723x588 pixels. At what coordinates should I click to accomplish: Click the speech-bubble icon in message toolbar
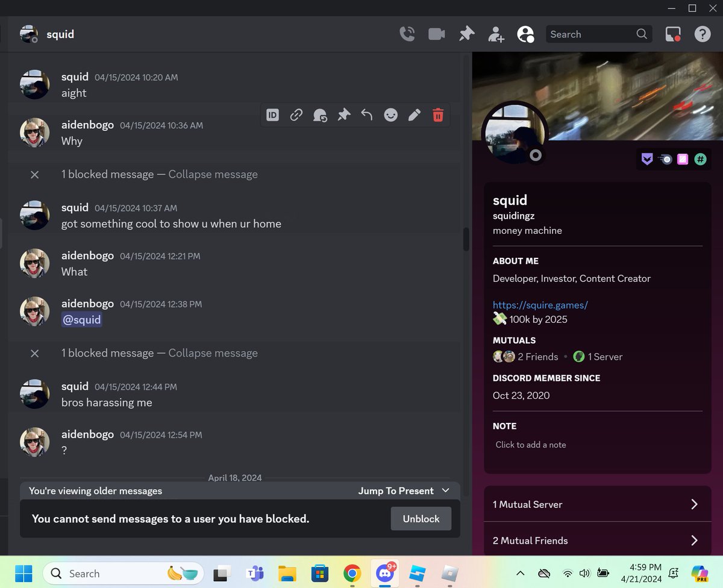pos(320,114)
